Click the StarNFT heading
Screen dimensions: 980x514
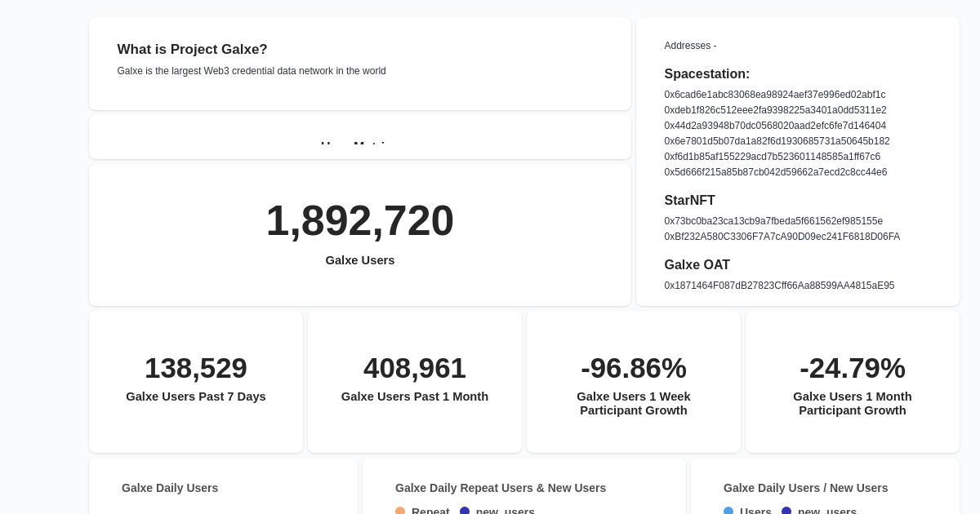689,201
